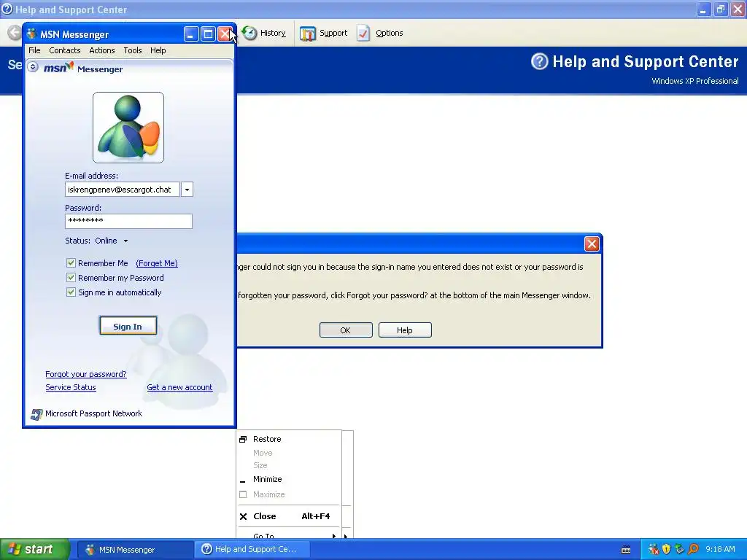Viewport: 747px width, 560px height.
Task: Open History in Help and Support toolbar
Action: tap(263, 33)
